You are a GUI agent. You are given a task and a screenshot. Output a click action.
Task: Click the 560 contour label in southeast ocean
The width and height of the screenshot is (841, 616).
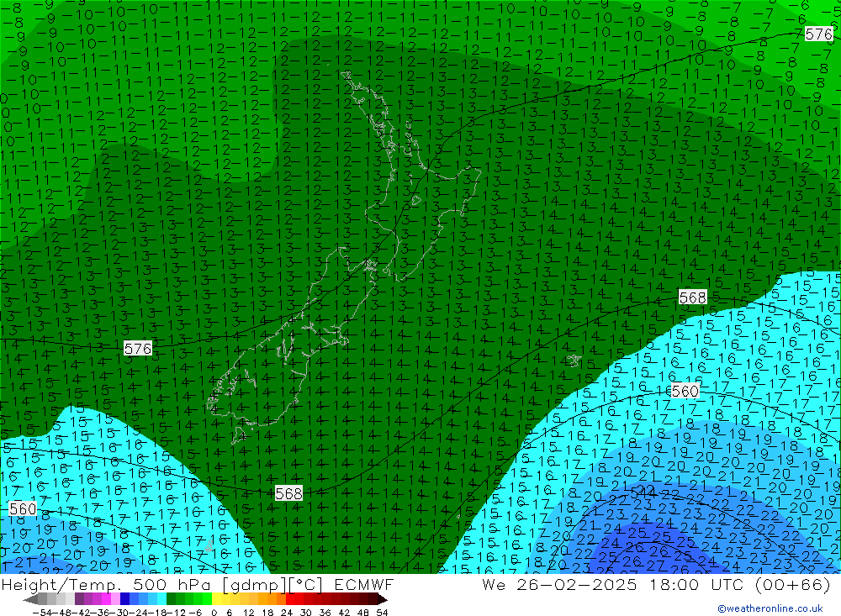click(685, 391)
